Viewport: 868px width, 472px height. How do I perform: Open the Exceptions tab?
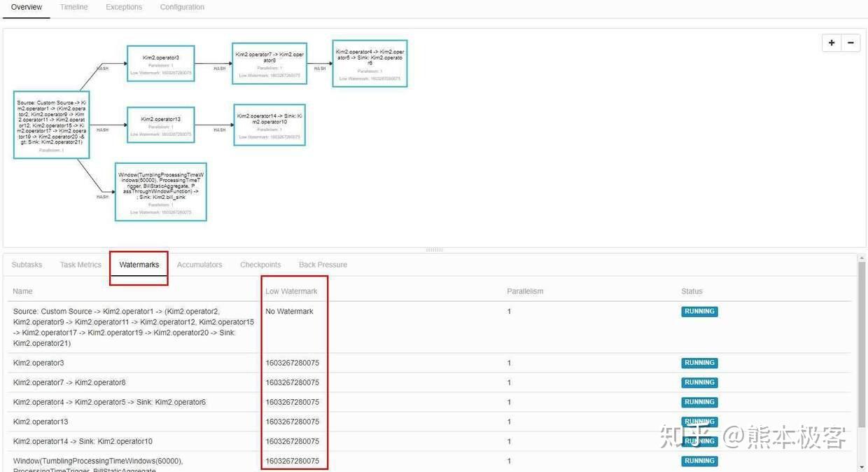pos(124,6)
